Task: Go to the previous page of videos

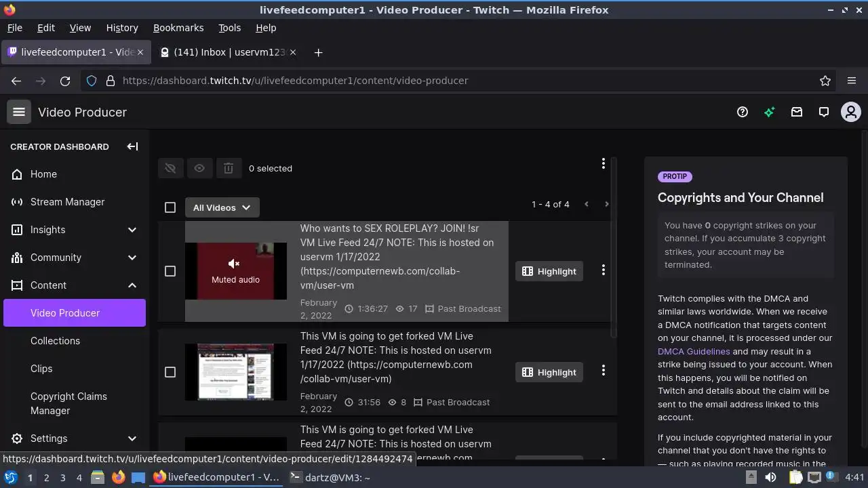Action: tap(587, 204)
